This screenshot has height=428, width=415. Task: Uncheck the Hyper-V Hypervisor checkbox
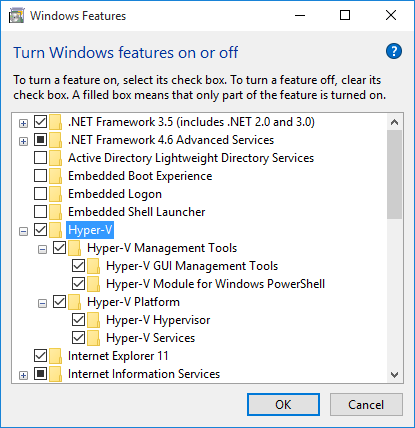[x=78, y=319]
